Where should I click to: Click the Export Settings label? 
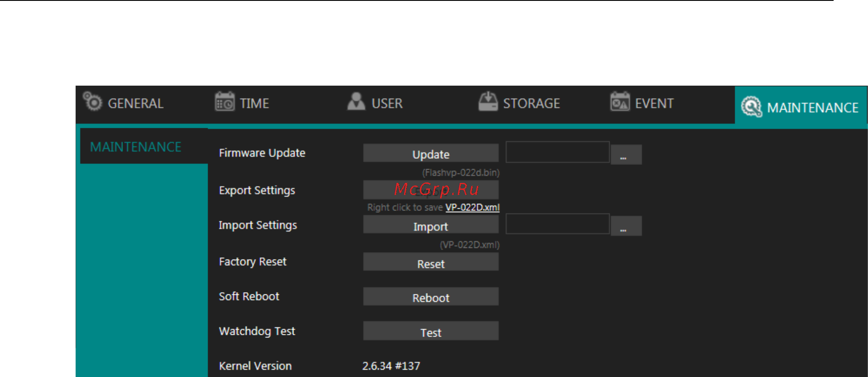(x=257, y=191)
